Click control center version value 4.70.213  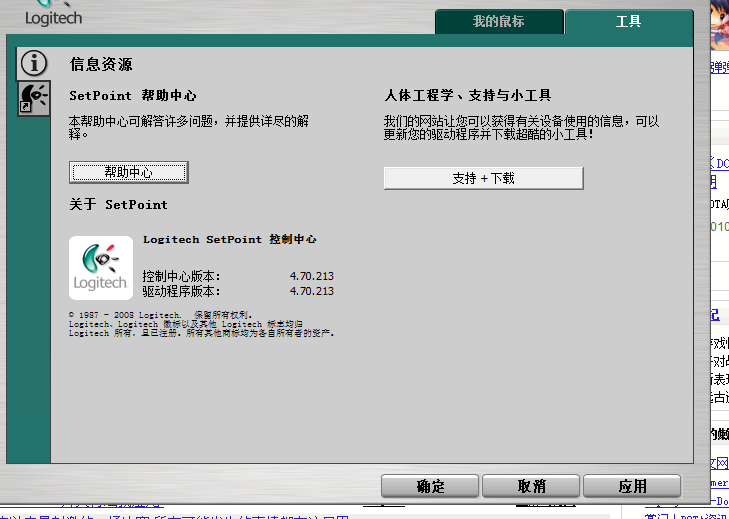312,276
